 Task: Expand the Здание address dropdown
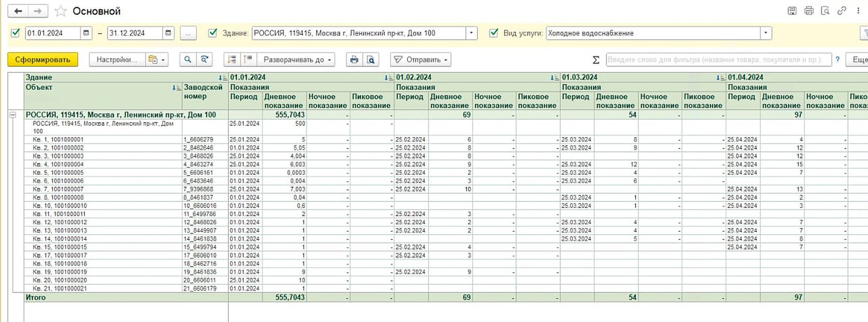pyautogui.click(x=472, y=33)
